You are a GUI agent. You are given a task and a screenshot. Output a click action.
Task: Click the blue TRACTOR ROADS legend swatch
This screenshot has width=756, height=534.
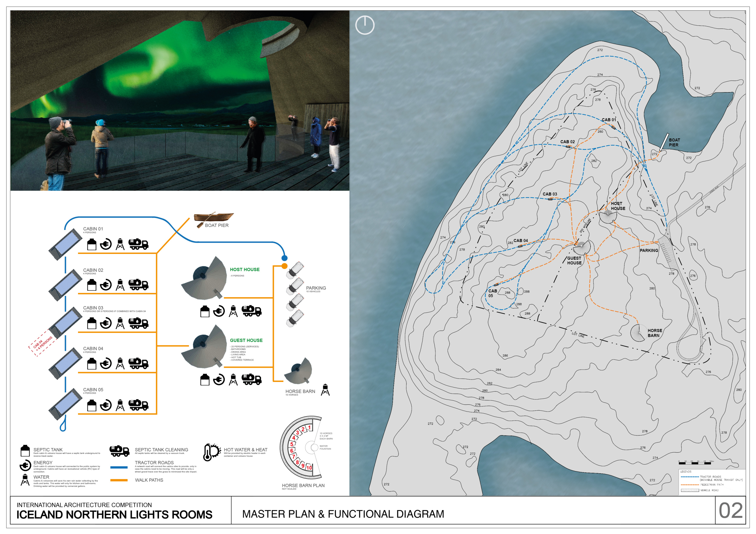point(119,468)
